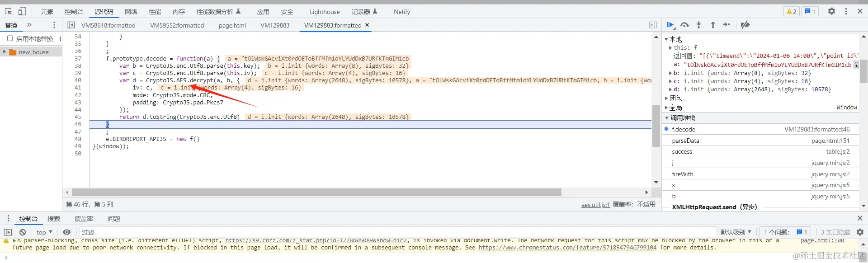The image size is (868, 263).
Task: Toggle console sidebar icon
Action: 8,232
